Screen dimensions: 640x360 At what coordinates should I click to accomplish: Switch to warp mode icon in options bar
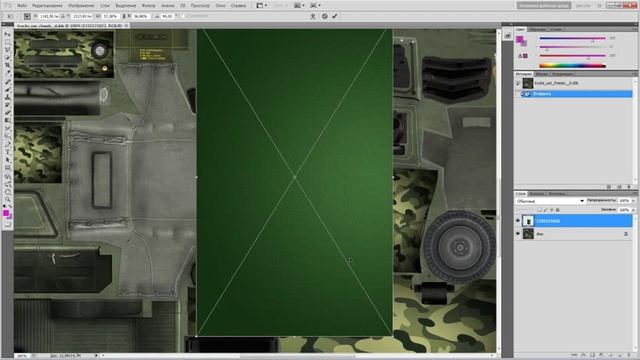coord(313,16)
